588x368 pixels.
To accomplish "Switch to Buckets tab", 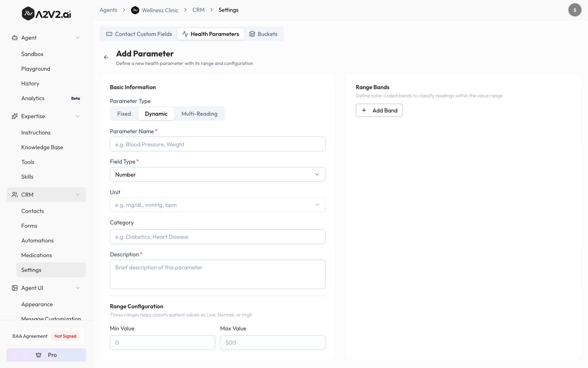I will (x=263, y=34).
